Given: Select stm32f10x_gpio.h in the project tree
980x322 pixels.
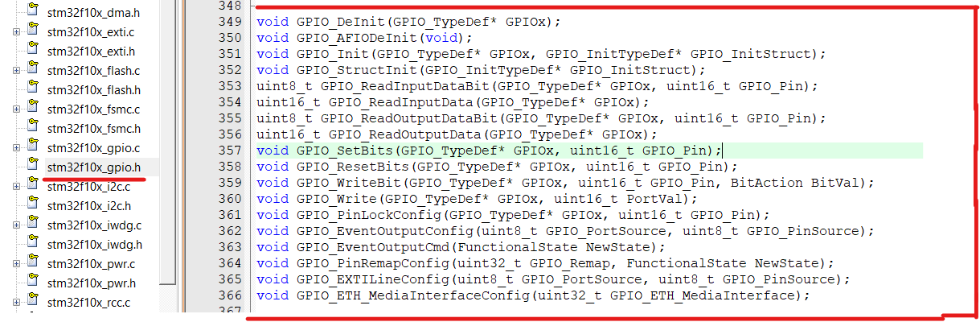Looking at the screenshot, I should tap(94, 167).
